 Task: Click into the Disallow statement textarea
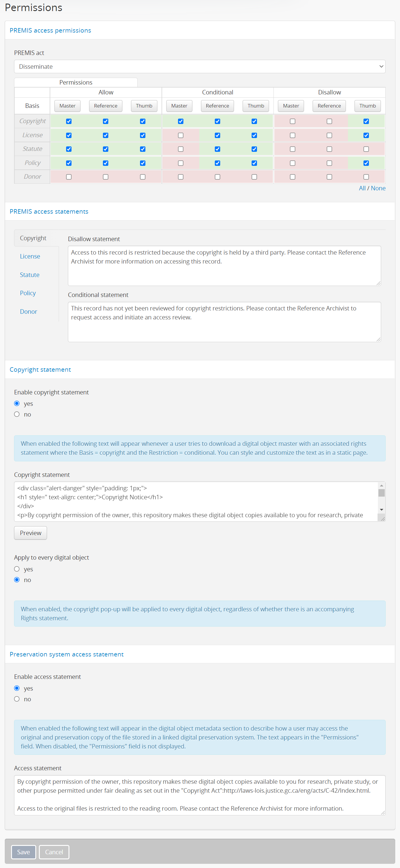[224, 266]
